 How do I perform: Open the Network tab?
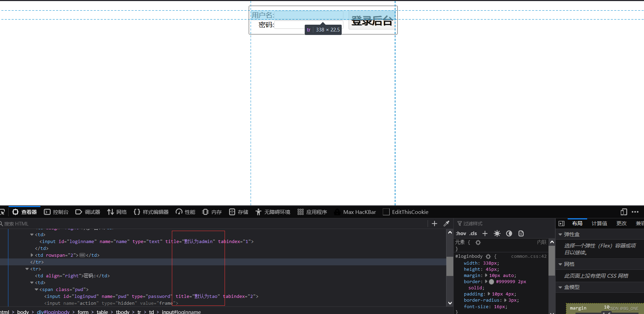[x=117, y=212]
